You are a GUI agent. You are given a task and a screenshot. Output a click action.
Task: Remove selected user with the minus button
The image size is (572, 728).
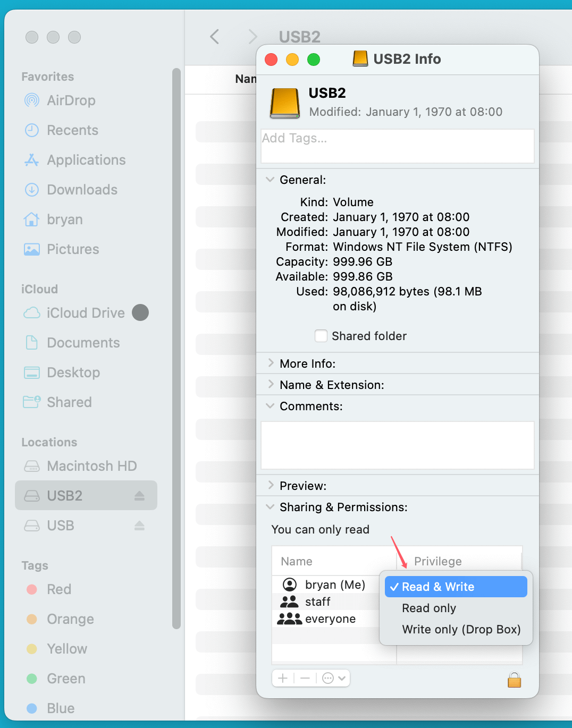(x=304, y=678)
